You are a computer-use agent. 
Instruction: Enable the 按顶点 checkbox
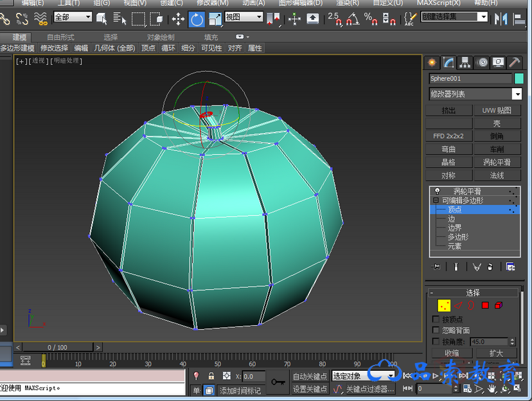pyautogui.click(x=436, y=319)
